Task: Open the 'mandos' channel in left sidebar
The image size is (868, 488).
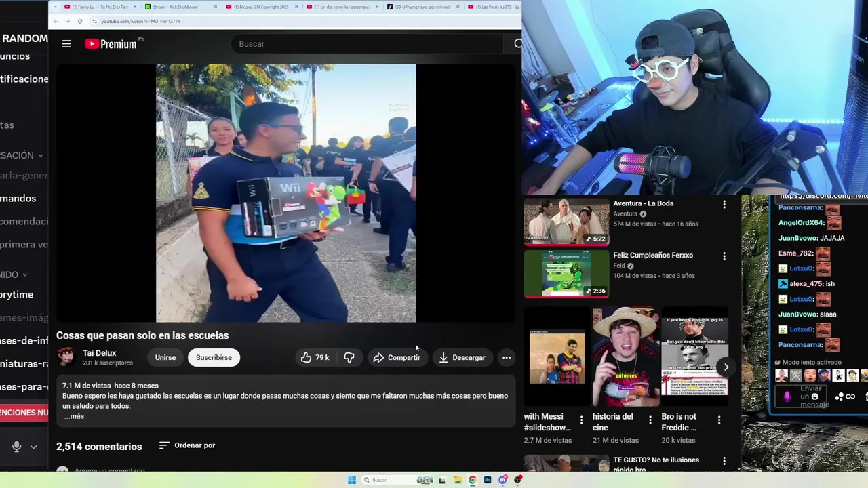Action: pos(18,199)
